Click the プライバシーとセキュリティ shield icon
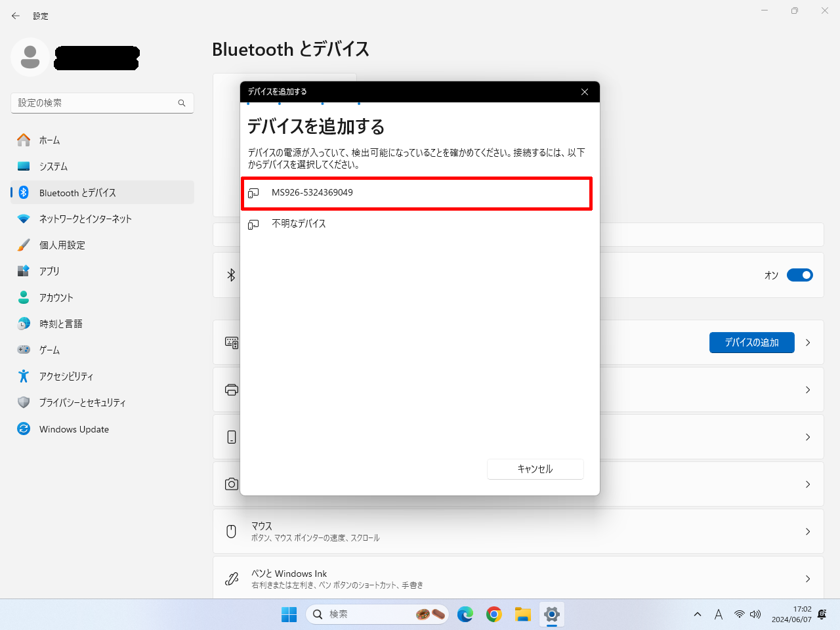 [x=24, y=402]
